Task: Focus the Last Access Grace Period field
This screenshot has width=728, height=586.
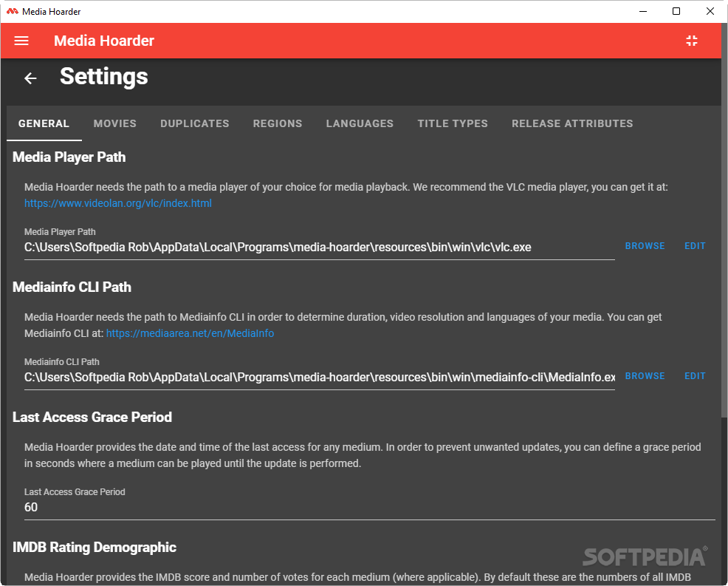Action: pyautogui.click(x=370, y=508)
